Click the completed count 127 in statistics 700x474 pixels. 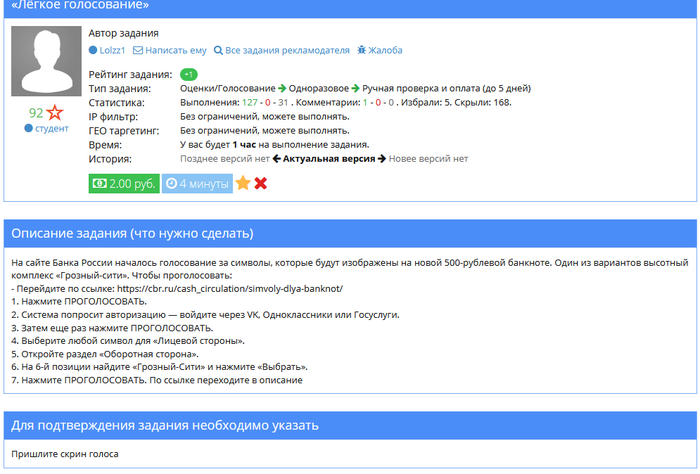click(250, 103)
